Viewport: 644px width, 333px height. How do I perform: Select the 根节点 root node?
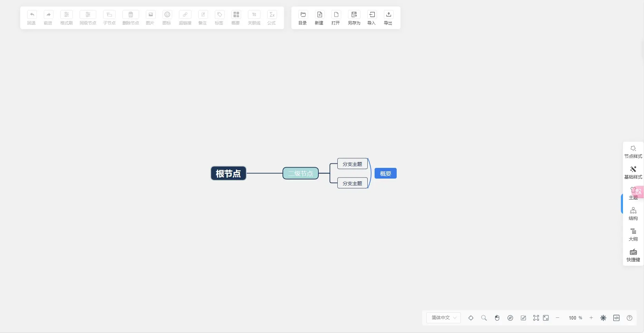(x=228, y=173)
